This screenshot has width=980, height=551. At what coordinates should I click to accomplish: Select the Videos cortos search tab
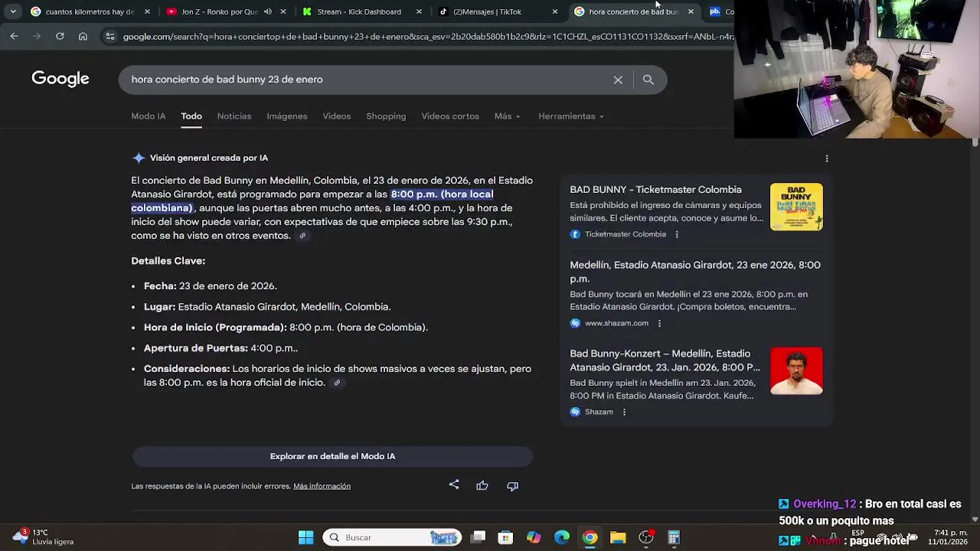(x=450, y=116)
